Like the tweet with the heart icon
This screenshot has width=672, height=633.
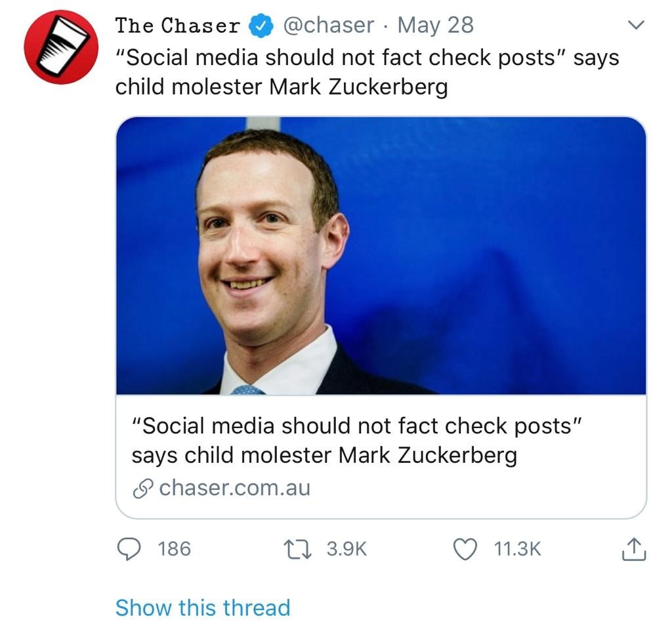pyautogui.click(x=465, y=548)
